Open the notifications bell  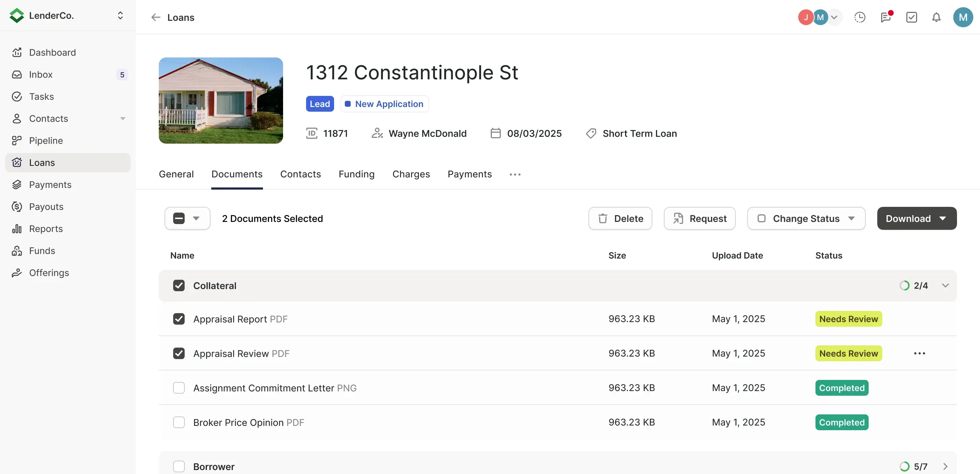(x=936, y=18)
